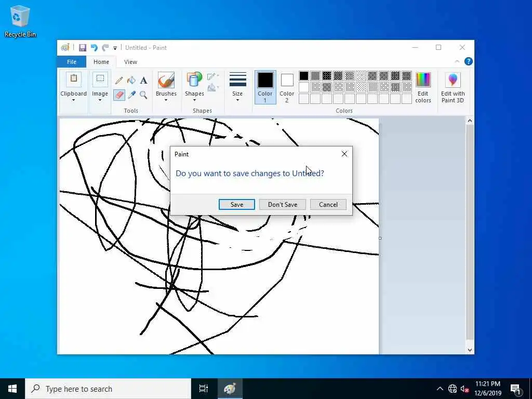This screenshot has height=399, width=532.
Task: Select the Pencil tool
Action: (x=119, y=81)
